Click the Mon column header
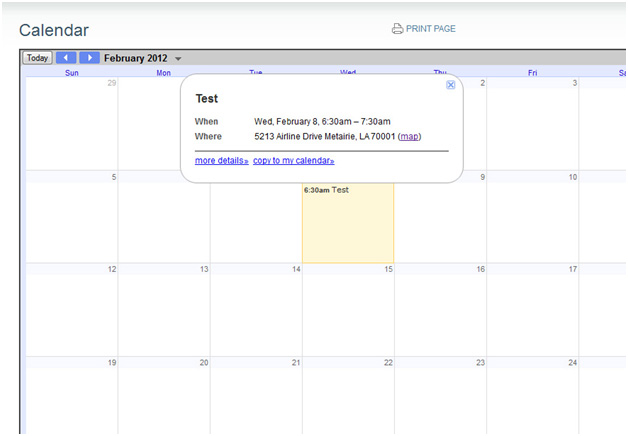Viewport: 628px width, 436px height. tap(163, 73)
